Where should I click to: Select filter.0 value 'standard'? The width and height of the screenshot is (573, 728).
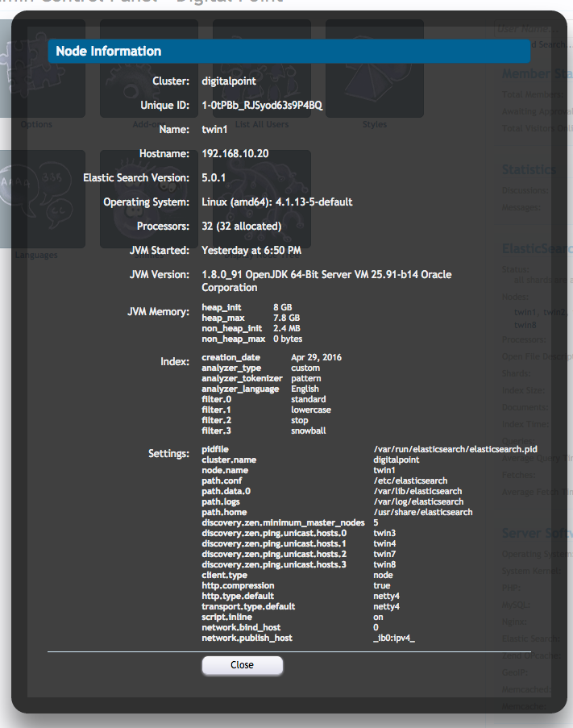coord(309,399)
